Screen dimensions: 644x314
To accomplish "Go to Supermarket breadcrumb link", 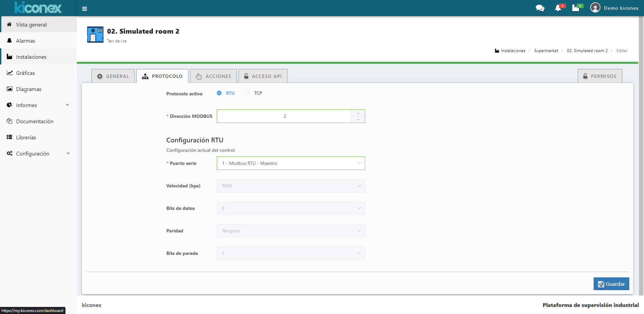I will [546, 51].
